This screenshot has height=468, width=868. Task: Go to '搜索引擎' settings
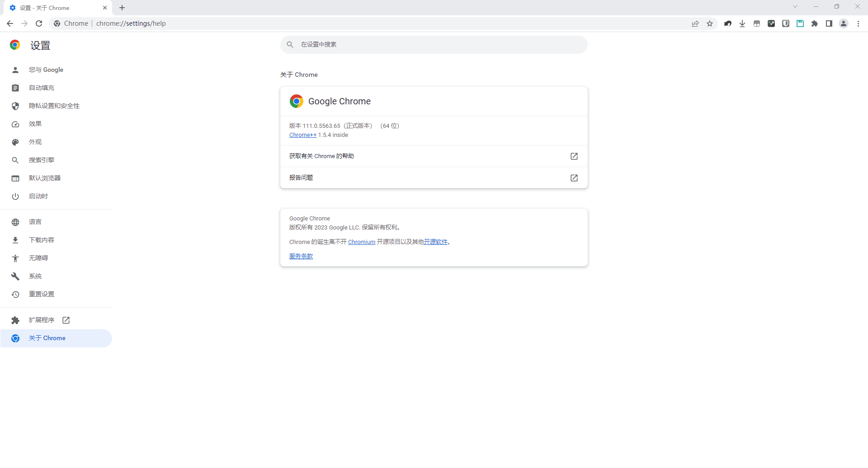(57, 160)
